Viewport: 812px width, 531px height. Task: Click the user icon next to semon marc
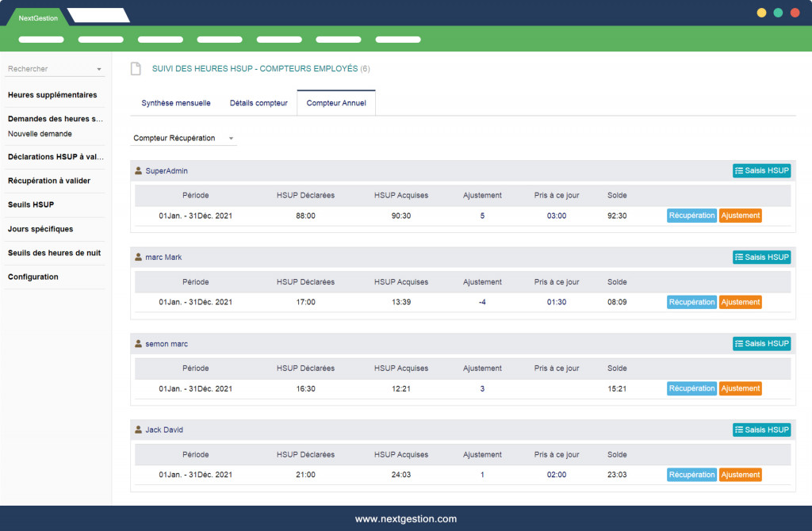coord(139,343)
